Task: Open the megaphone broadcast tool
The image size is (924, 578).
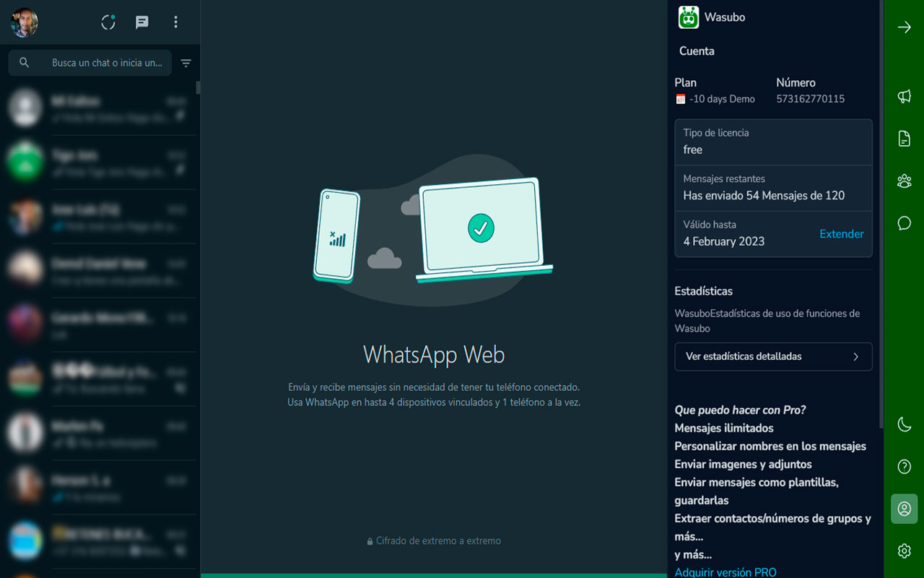Action: coord(904,96)
